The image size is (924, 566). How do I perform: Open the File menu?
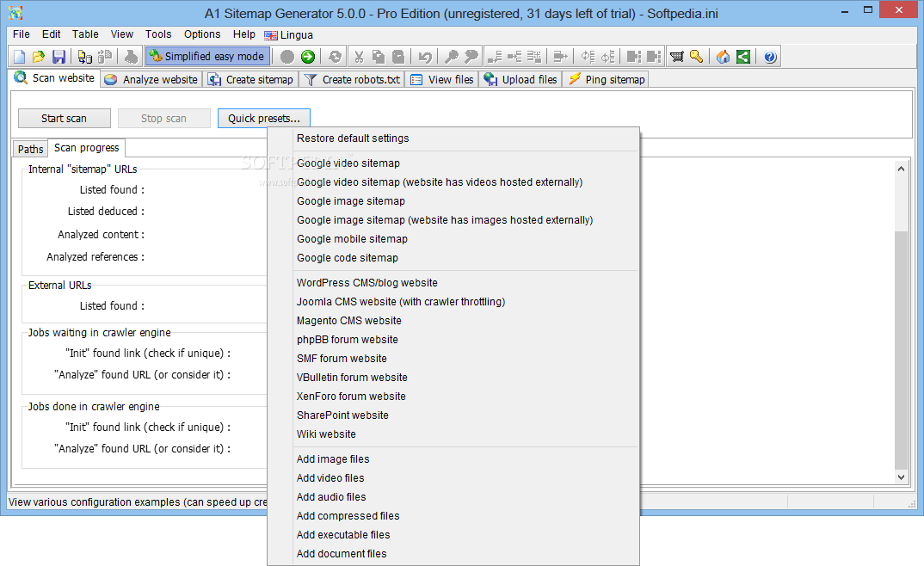click(x=22, y=34)
